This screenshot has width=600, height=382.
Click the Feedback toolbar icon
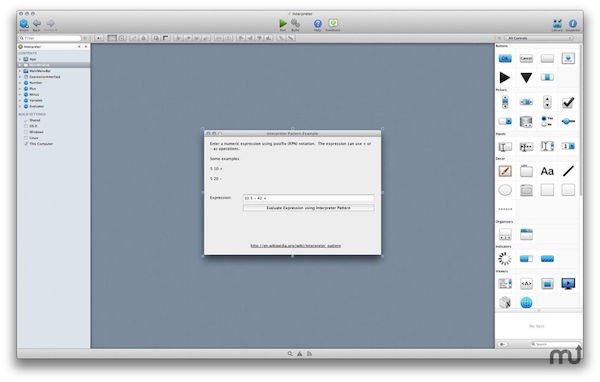333,23
